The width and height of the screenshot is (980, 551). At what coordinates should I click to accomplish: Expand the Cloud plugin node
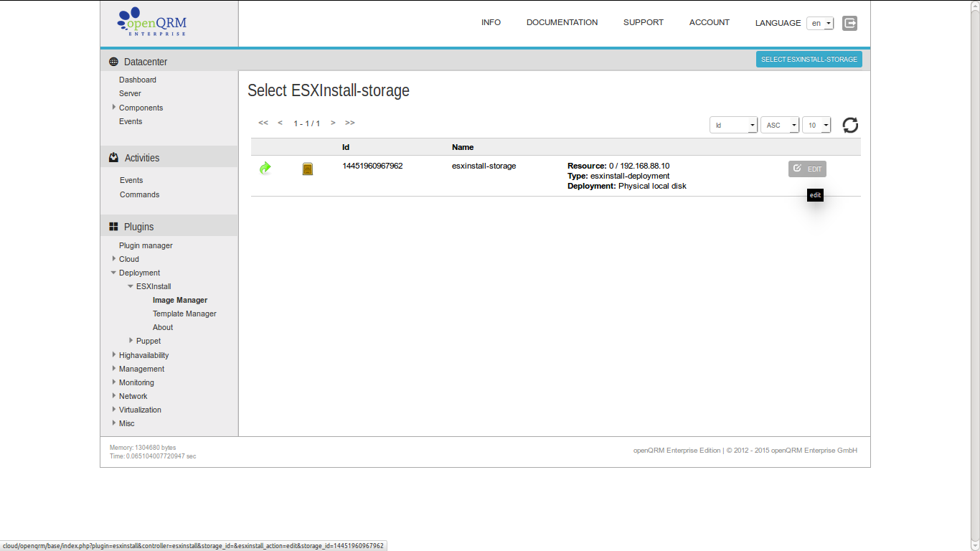(x=114, y=258)
